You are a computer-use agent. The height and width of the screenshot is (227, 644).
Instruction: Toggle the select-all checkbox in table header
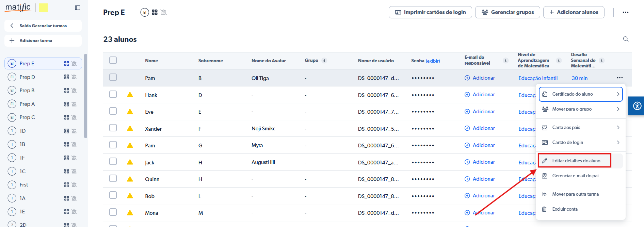[x=113, y=60]
